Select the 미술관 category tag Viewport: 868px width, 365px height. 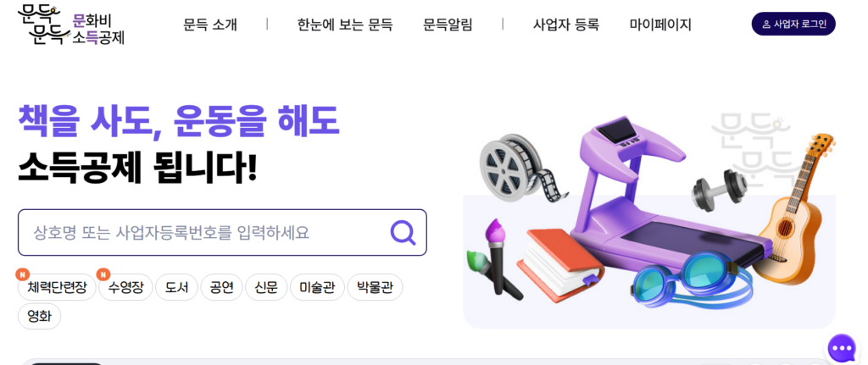(317, 288)
